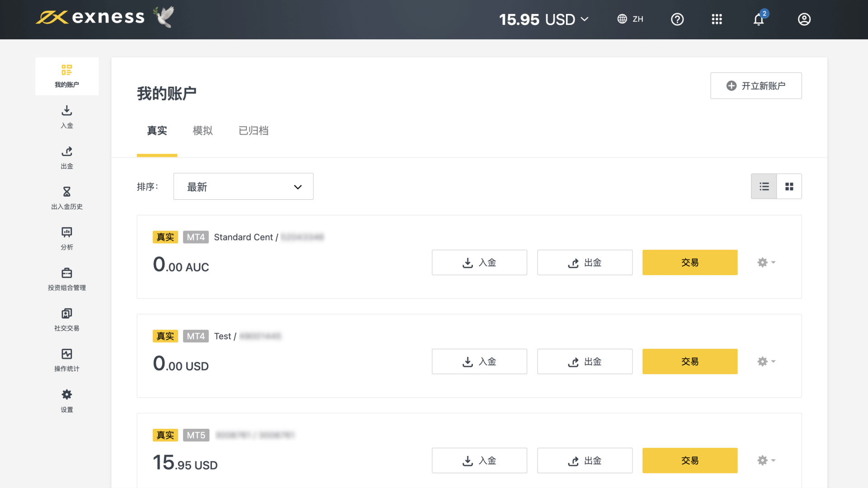Open the 出金 withdrawal sidebar icon

click(67, 157)
